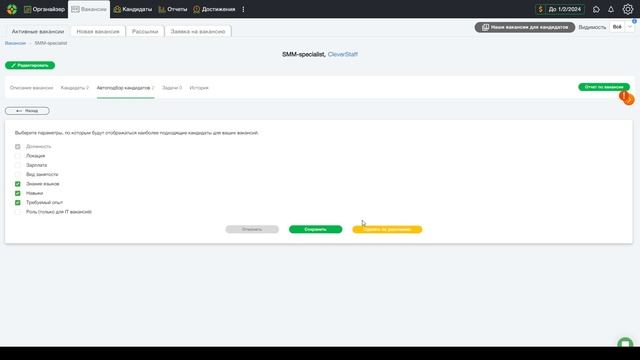Uncheck the Требуемый опыт checkbox
The height and width of the screenshot is (360, 640).
[x=18, y=202]
